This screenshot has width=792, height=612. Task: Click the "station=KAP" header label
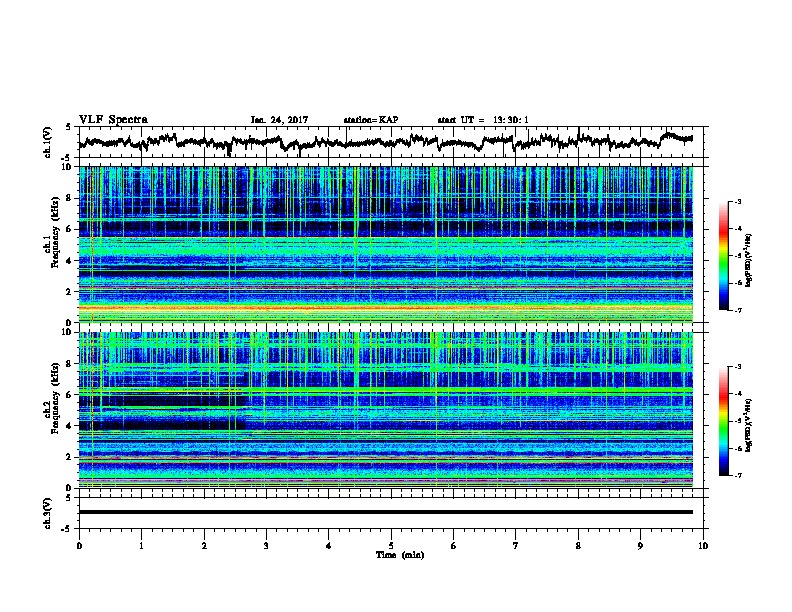tap(371, 120)
